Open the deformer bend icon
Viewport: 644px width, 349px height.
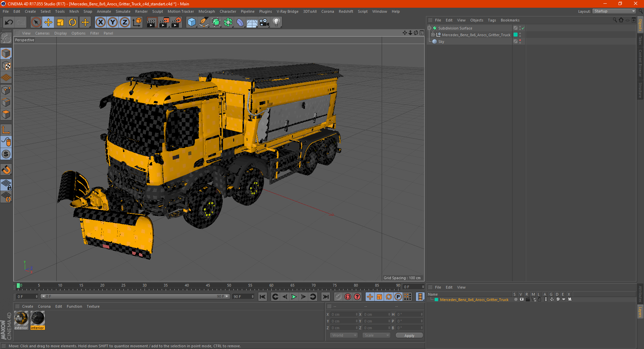point(240,22)
